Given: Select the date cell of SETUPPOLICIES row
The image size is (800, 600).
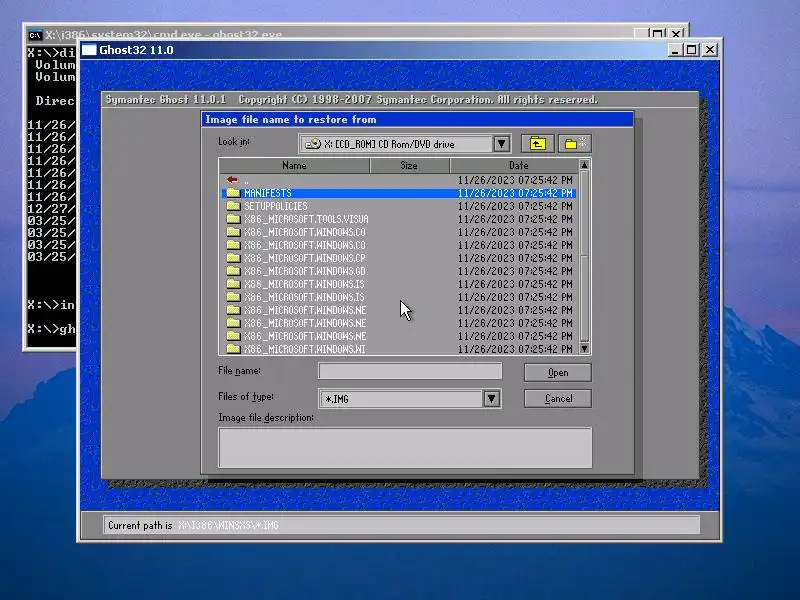Looking at the screenshot, I should [515, 206].
